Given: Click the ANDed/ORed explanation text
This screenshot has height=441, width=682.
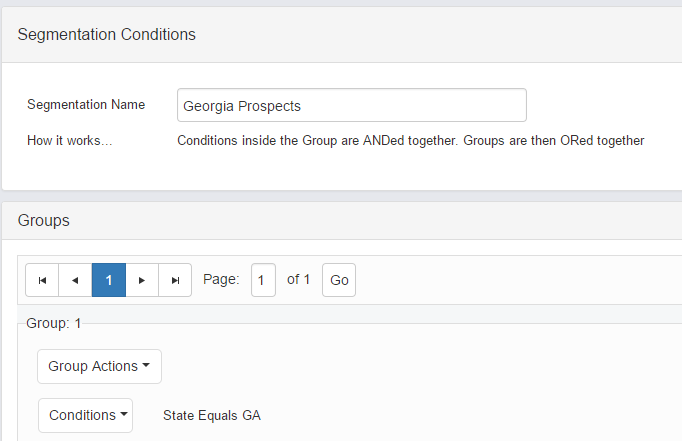Looking at the screenshot, I should [x=410, y=141].
